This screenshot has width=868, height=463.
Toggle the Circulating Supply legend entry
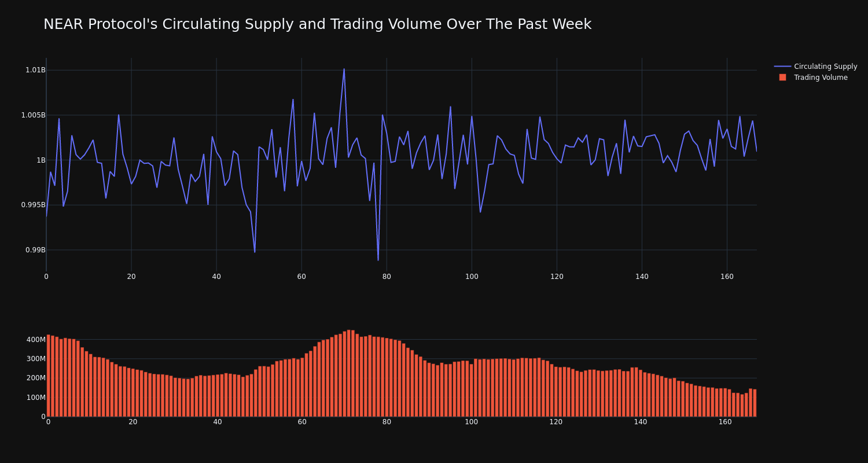click(815, 67)
